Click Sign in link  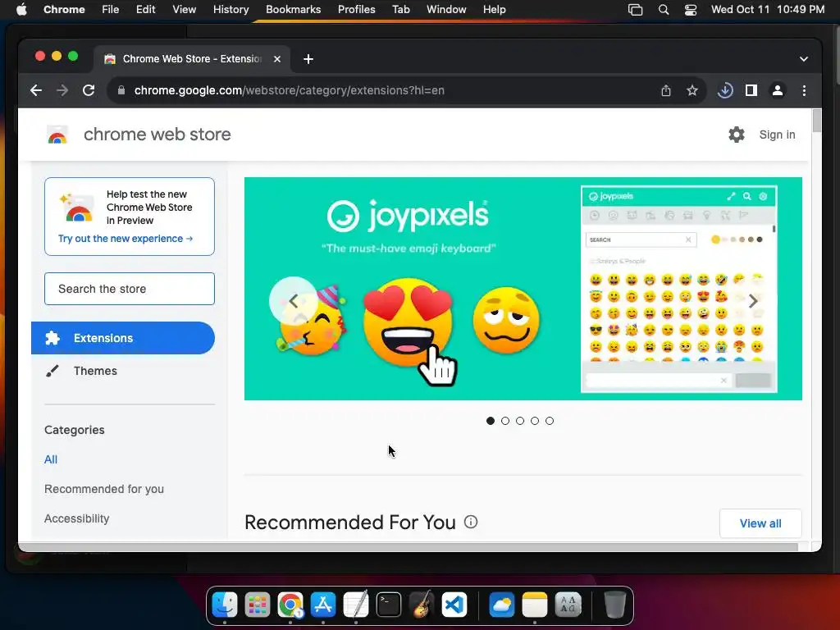click(777, 135)
